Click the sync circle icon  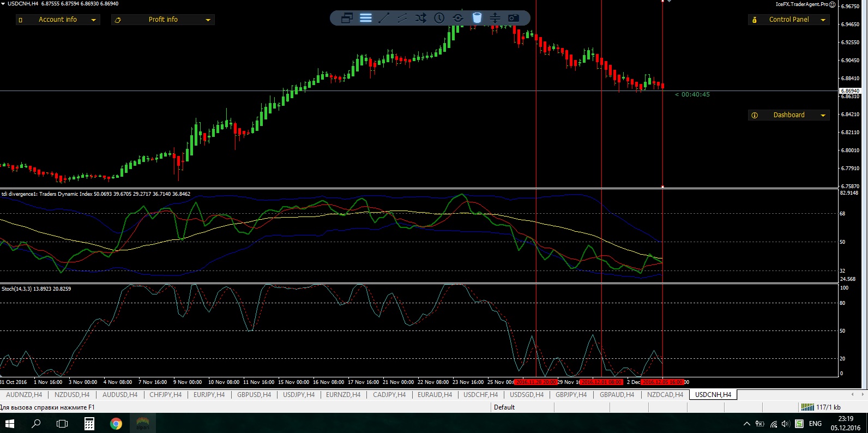click(x=458, y=18)
